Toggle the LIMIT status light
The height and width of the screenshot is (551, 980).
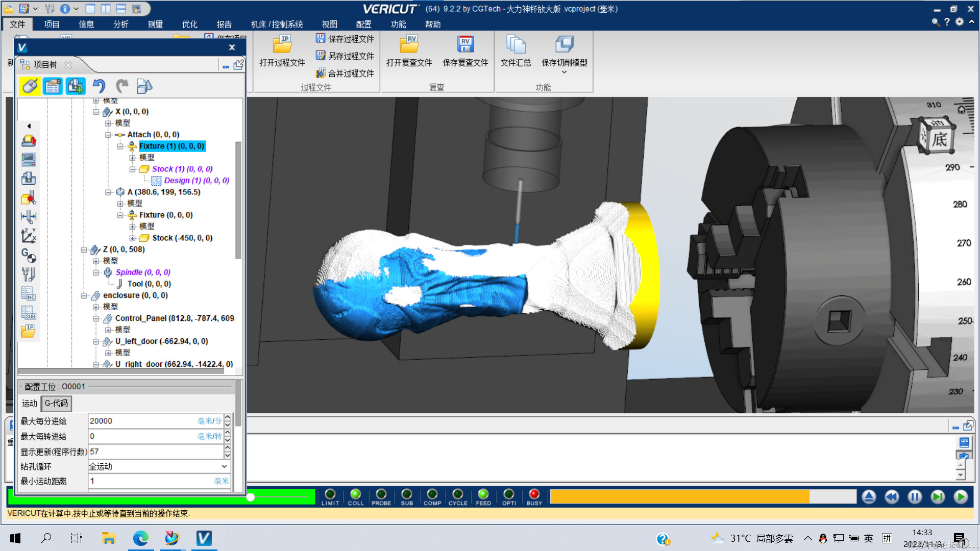(330, 494)
